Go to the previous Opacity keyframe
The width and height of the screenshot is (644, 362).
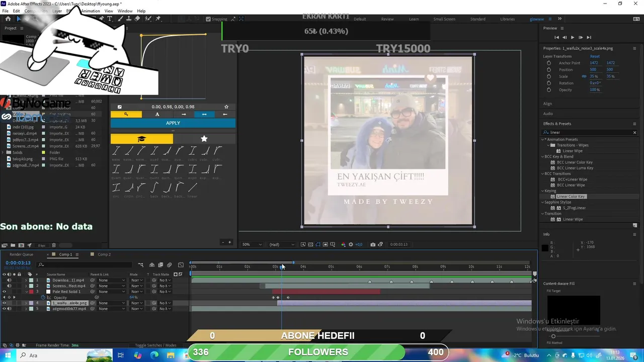(x=4, y=297)
